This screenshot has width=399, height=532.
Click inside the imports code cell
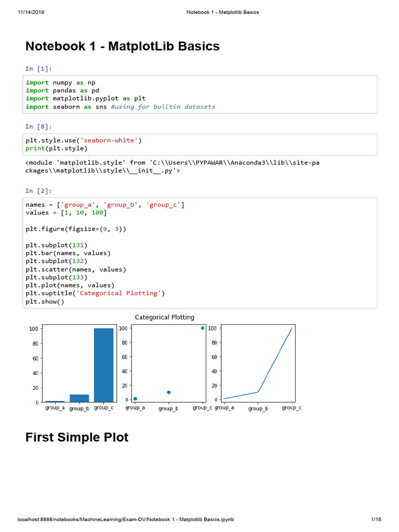tap(201, 95)
